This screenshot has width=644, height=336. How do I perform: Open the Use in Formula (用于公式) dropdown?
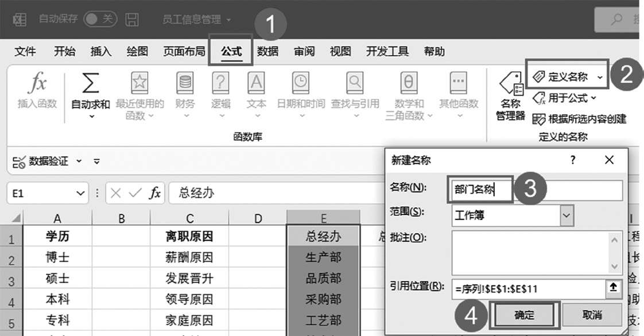tap(564, 98)
